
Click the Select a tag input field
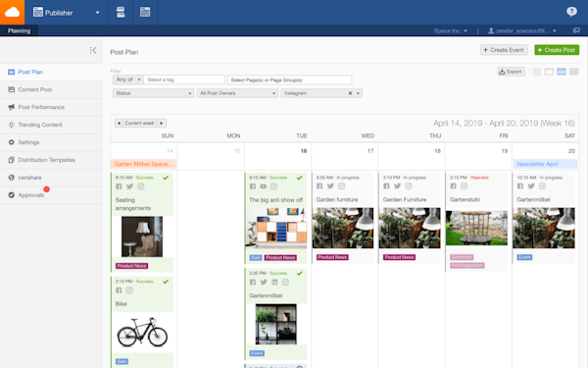coord(184,79)
